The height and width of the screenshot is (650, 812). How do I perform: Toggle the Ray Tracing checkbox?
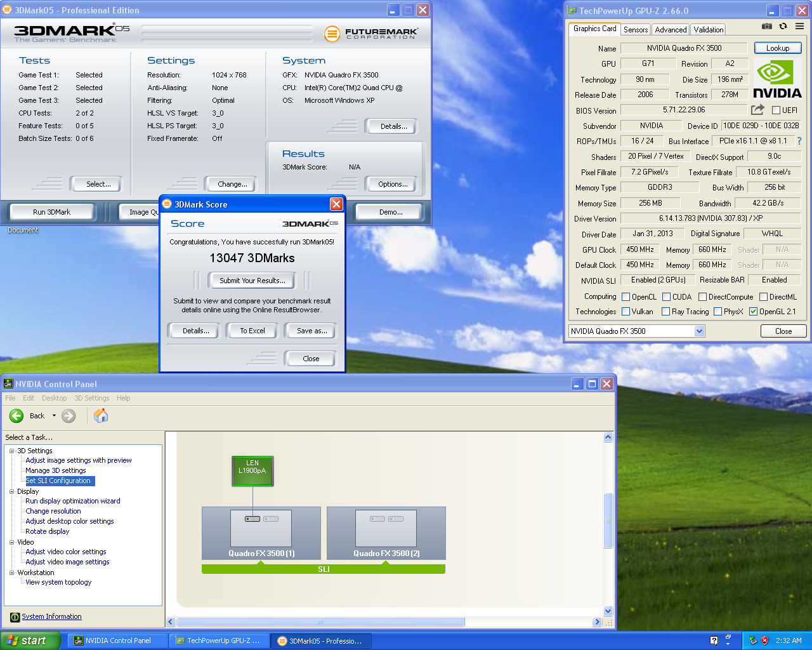[666, 312]
